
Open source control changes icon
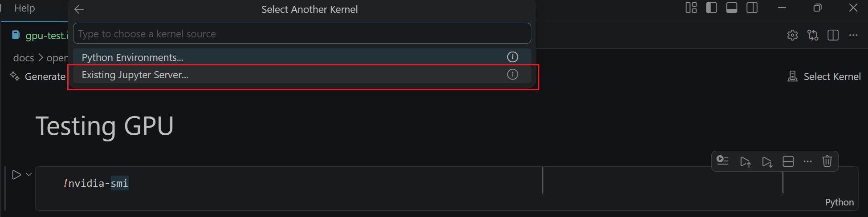coord(813,35)
